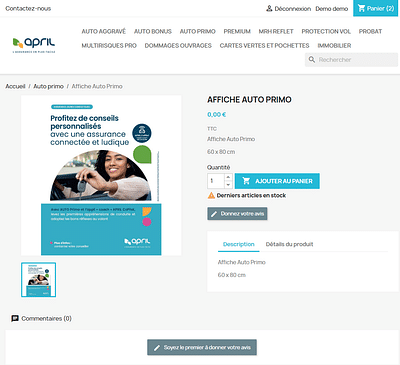400x365 pixels.
Task: Select the product thumbnail image
Action: coord(39,279)
